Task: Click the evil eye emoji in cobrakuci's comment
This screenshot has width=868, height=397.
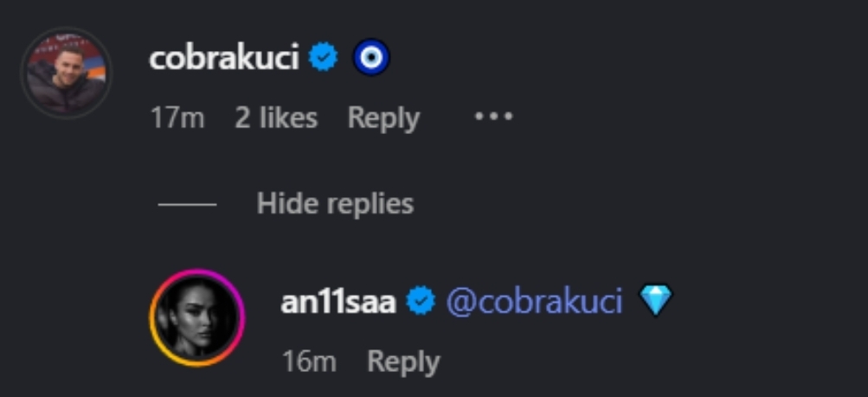Action: (x=371, y=59)
